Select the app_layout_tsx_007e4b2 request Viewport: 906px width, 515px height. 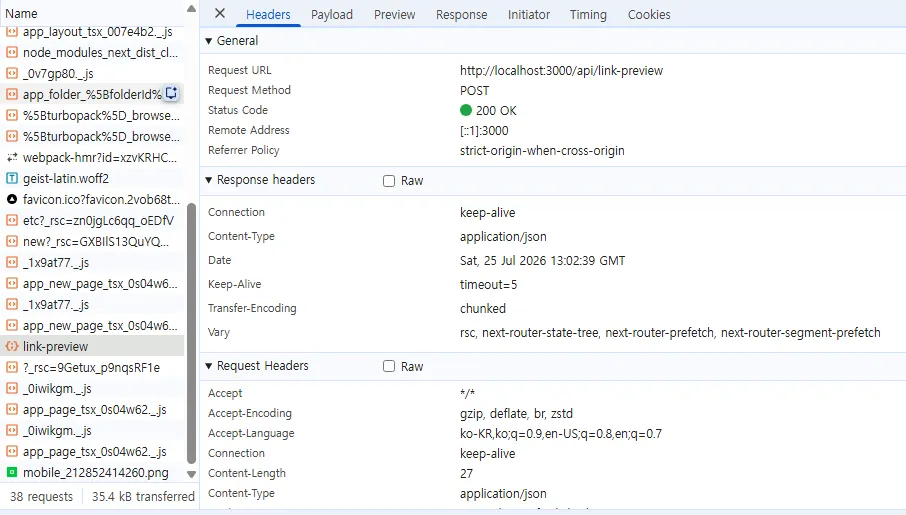tap(92, 32)
